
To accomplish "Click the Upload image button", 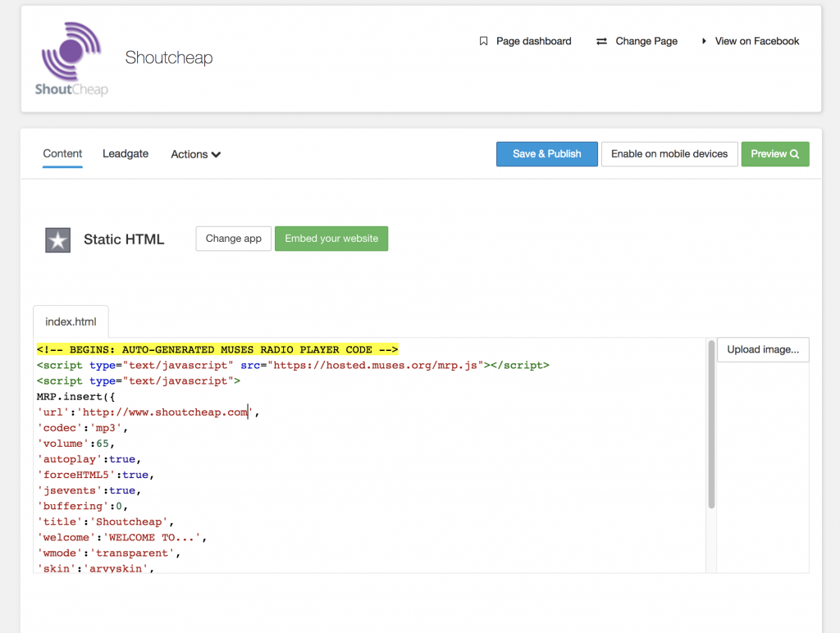I will click(x=763, y=349).
